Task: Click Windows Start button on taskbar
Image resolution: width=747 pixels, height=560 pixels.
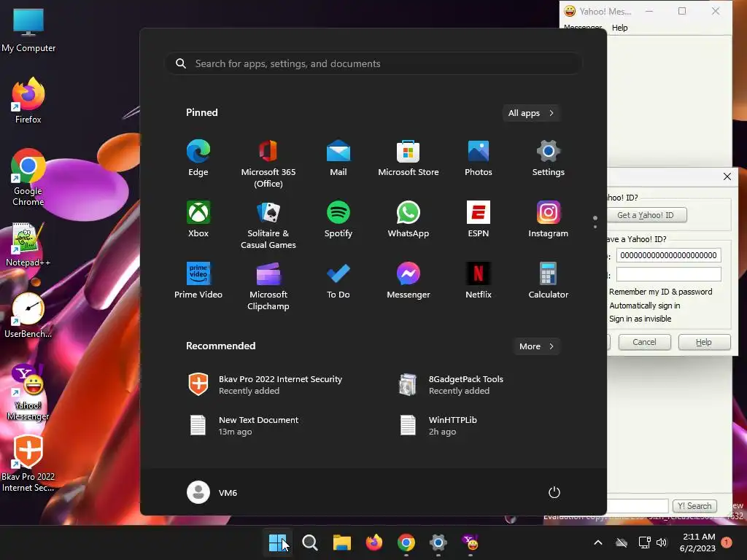Action: tap(278, 542)
